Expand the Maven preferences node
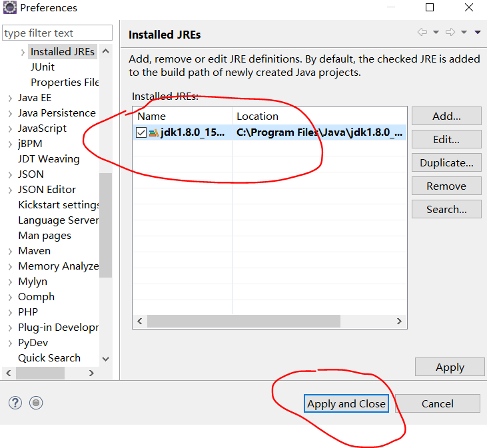The height and width of the screenshot is (448, 487). [x=10, y=252]
